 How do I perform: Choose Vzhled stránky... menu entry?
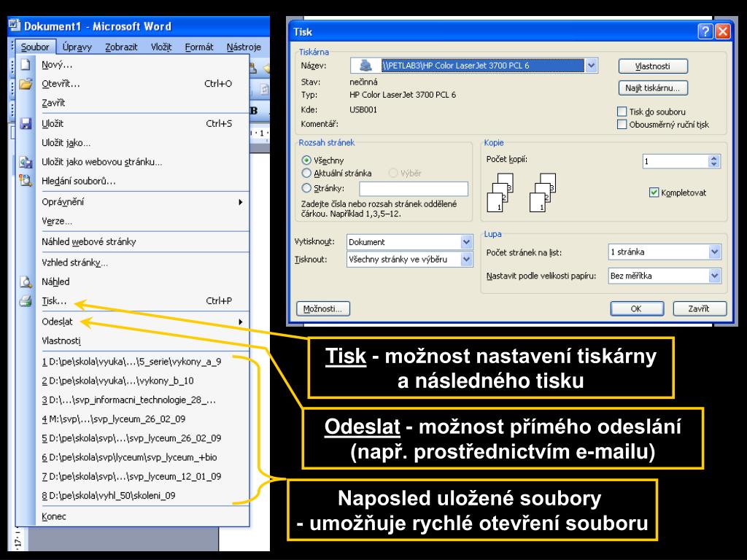pos(133,262)
